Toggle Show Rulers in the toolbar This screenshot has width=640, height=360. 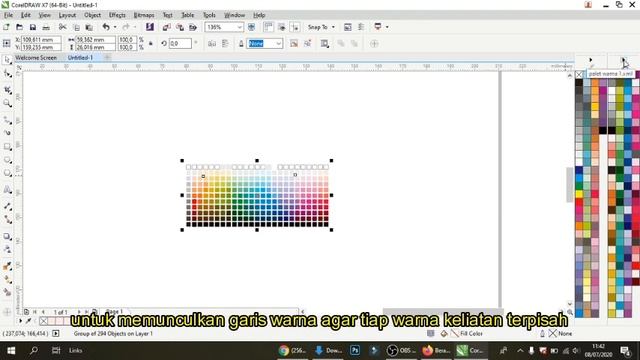coord(268,27)
